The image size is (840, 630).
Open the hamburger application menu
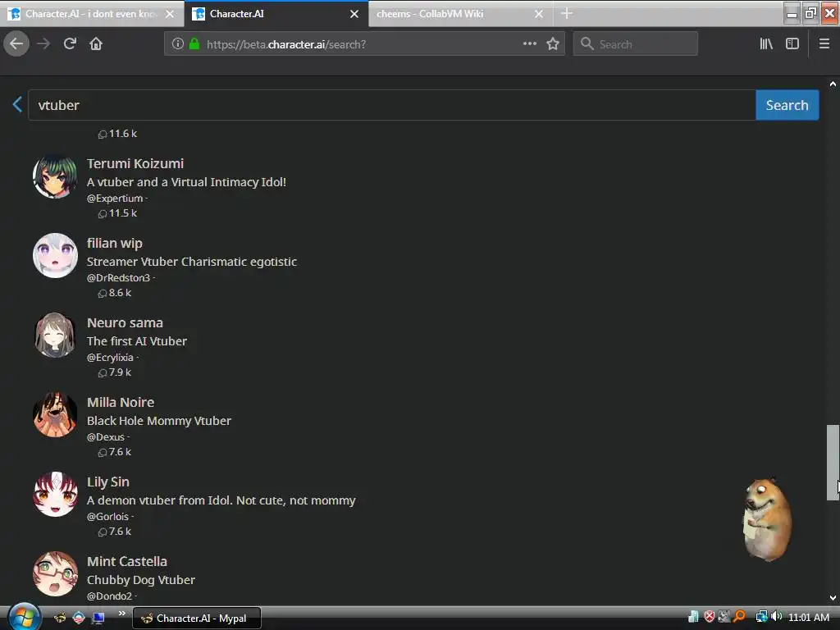coord(824,43)
